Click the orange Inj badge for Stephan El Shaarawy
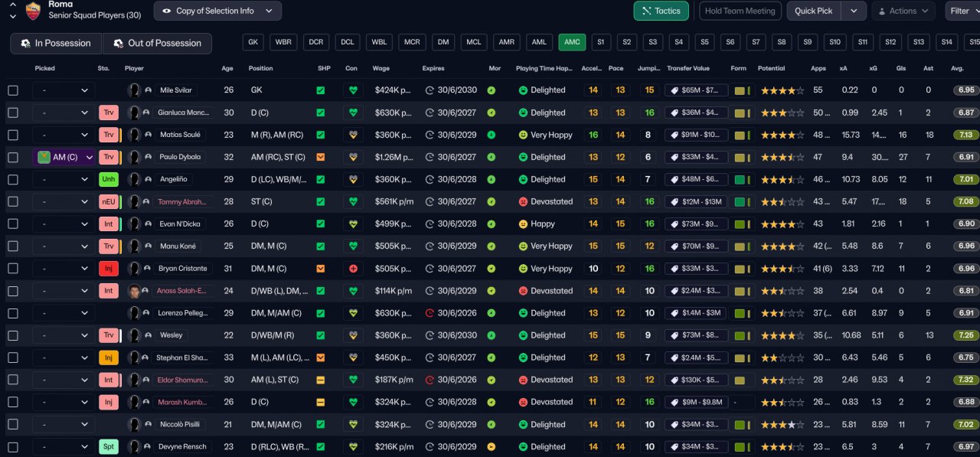 [109, 357]
